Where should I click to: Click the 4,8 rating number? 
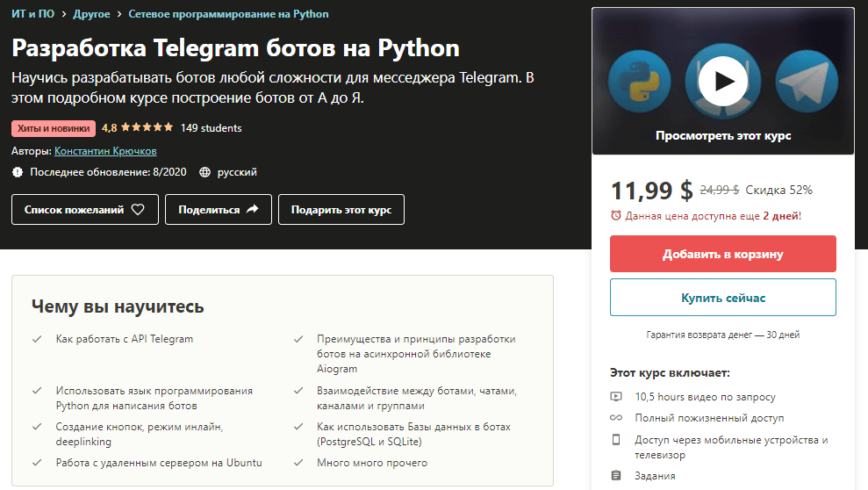(x=109, y=128)
